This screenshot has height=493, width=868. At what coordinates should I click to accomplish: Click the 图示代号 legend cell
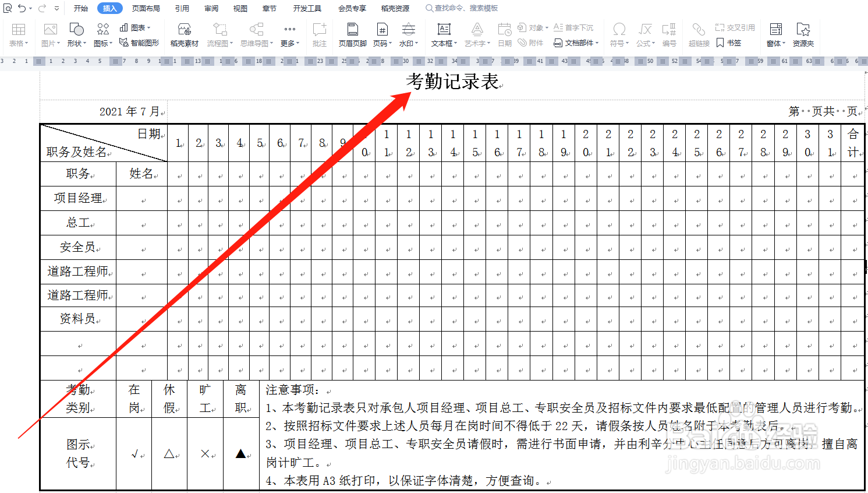(78, 453)
